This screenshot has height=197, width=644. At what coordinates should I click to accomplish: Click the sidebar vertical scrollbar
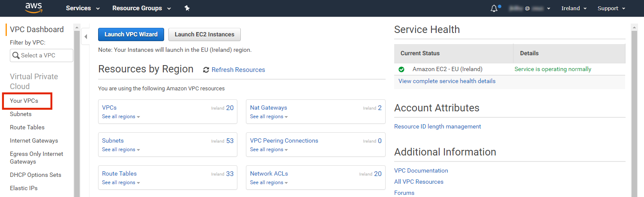pos(77,110)
